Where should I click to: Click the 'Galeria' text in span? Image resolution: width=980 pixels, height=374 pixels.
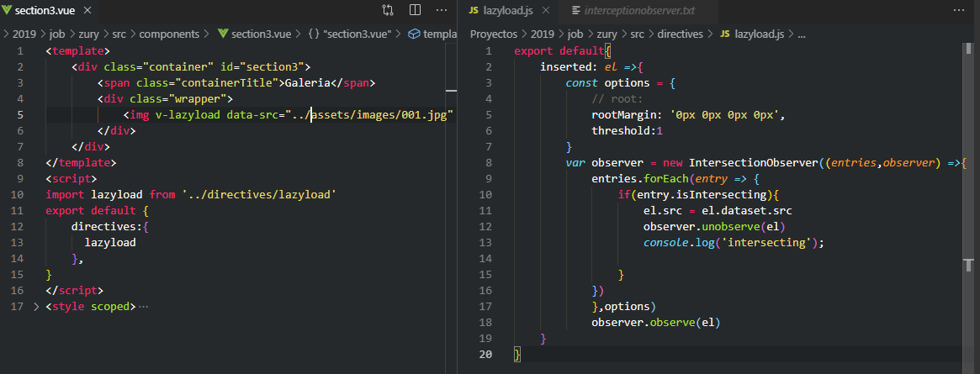click(x=307, y=83)
